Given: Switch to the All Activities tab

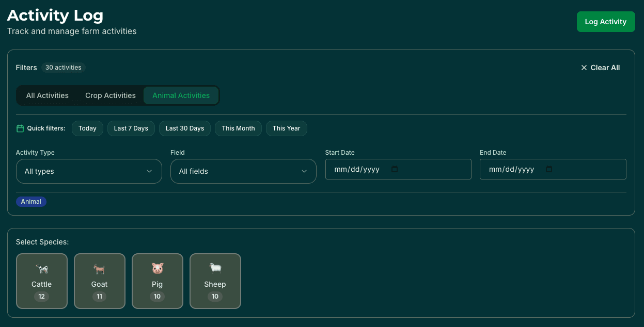Looking at the screenshot, I should [47, 95].
